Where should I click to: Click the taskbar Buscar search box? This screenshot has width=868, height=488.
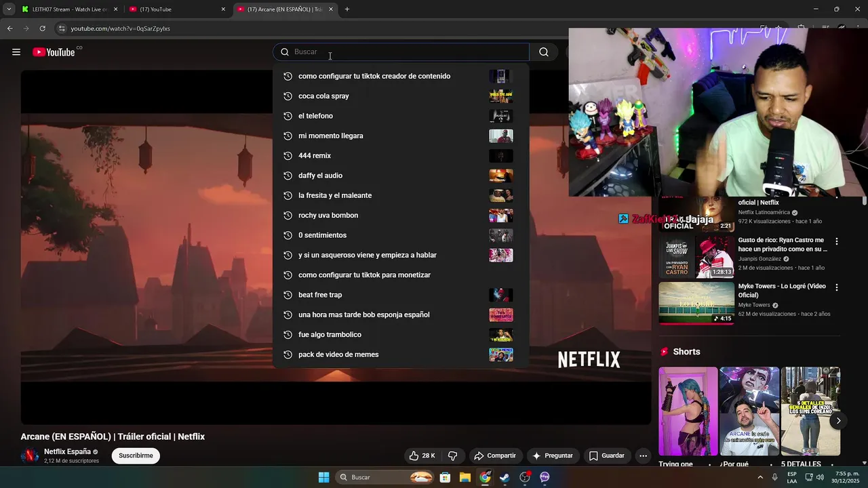click(384, 477)
